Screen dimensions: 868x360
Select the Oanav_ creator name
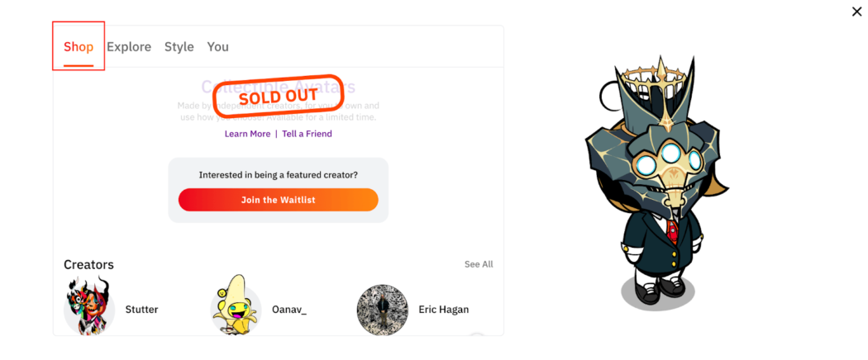pyautogui.click(x=289, y=310)
